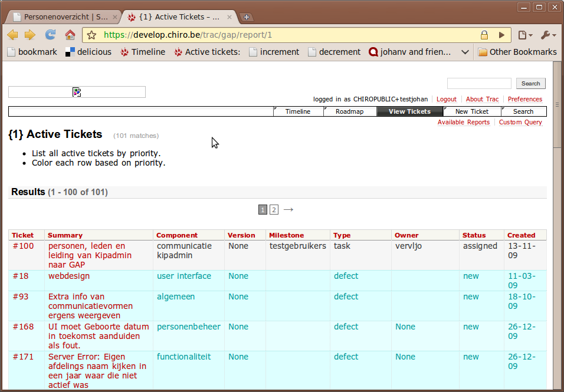Screen dimensions: 564x392
Task: Go to the Home page icon
Action: (x=70, y=35)
